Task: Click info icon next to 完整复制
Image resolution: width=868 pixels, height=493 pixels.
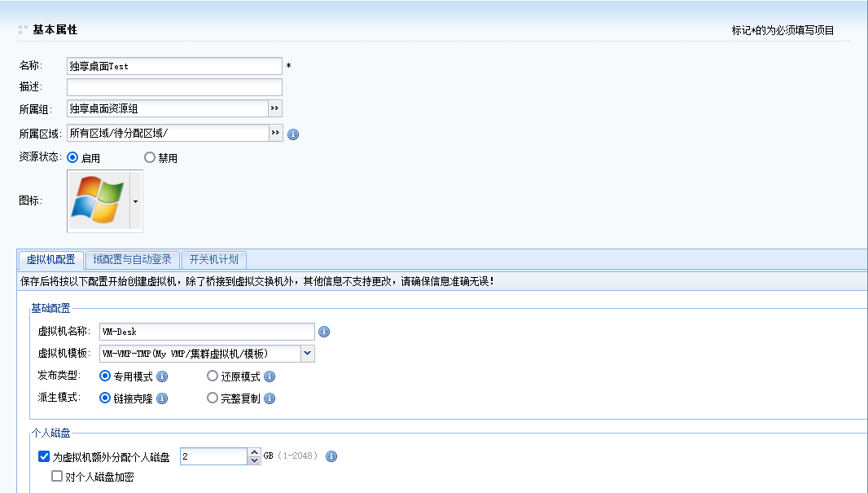Action: coord(270,398)
